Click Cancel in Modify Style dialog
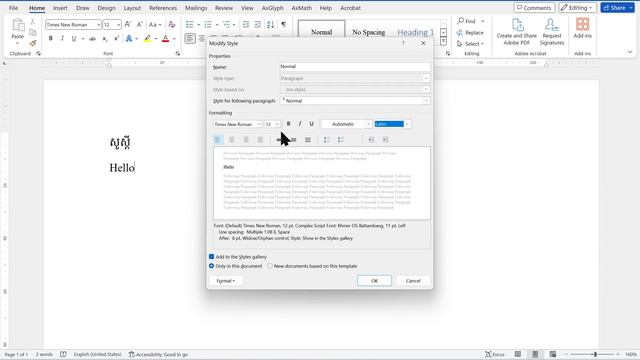 413,280
